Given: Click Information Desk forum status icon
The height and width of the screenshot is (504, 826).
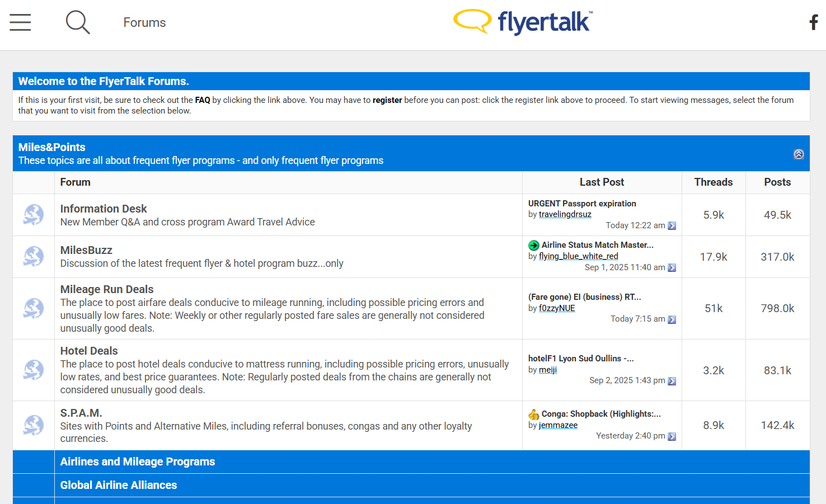Looking at the screenshot, I should 34,215.
